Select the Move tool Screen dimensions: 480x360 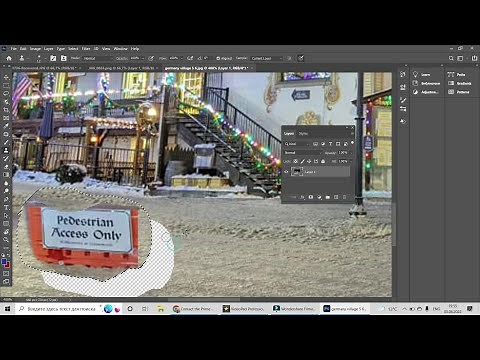point(6,77)
